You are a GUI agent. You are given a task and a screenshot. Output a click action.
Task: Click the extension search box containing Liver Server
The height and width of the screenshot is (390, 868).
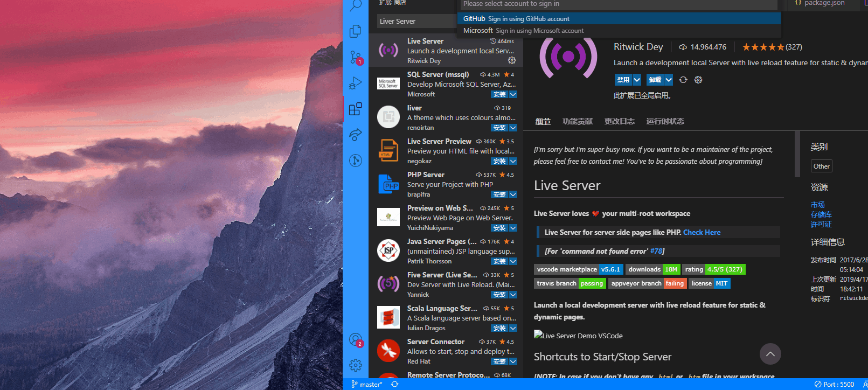click(416, 21)
